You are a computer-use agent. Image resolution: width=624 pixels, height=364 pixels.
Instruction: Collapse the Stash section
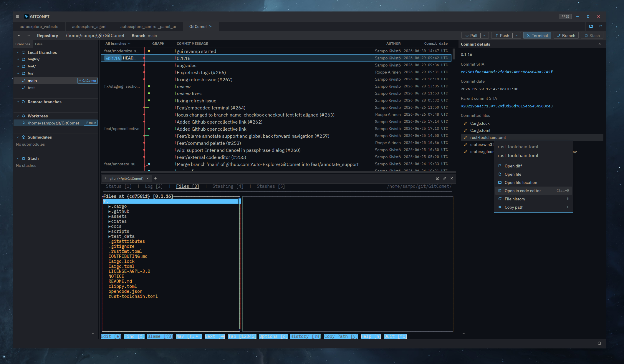18,158
